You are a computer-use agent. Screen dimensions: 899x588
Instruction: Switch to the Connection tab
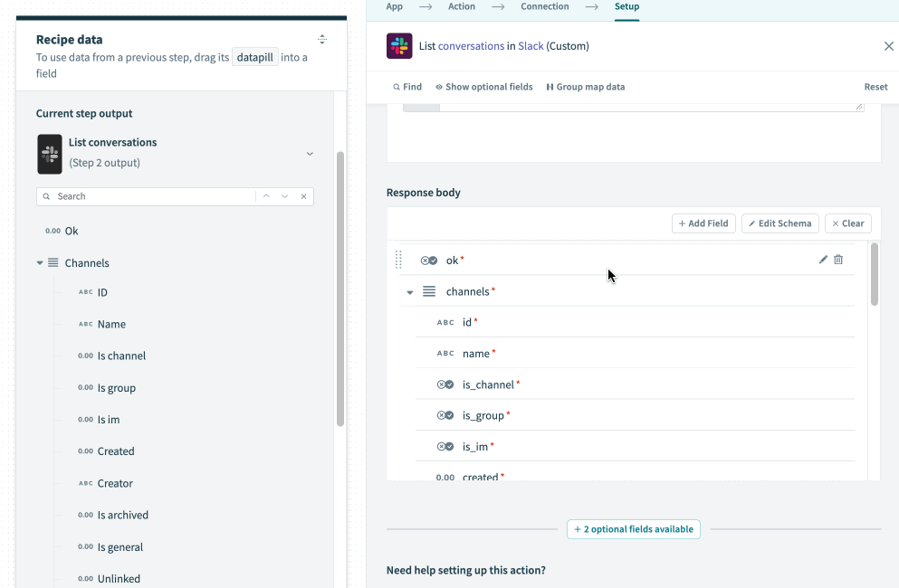click(544, 5)
